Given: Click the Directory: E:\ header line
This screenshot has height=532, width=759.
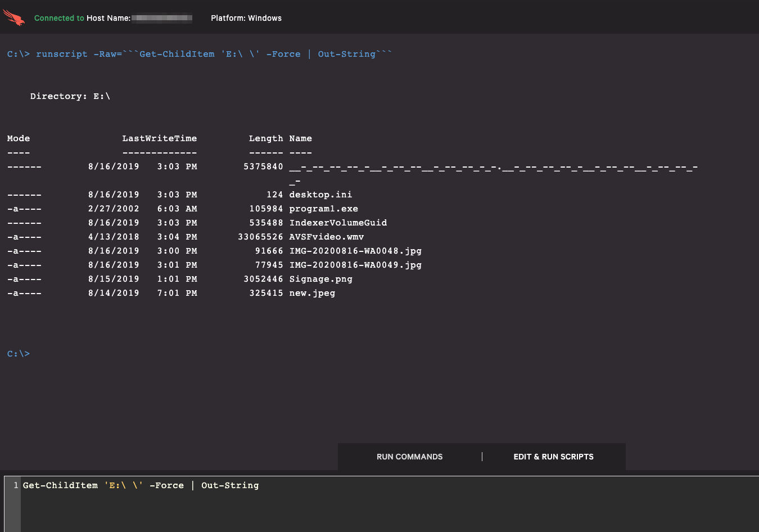Looking at the screenshot, I should [70, 96].
